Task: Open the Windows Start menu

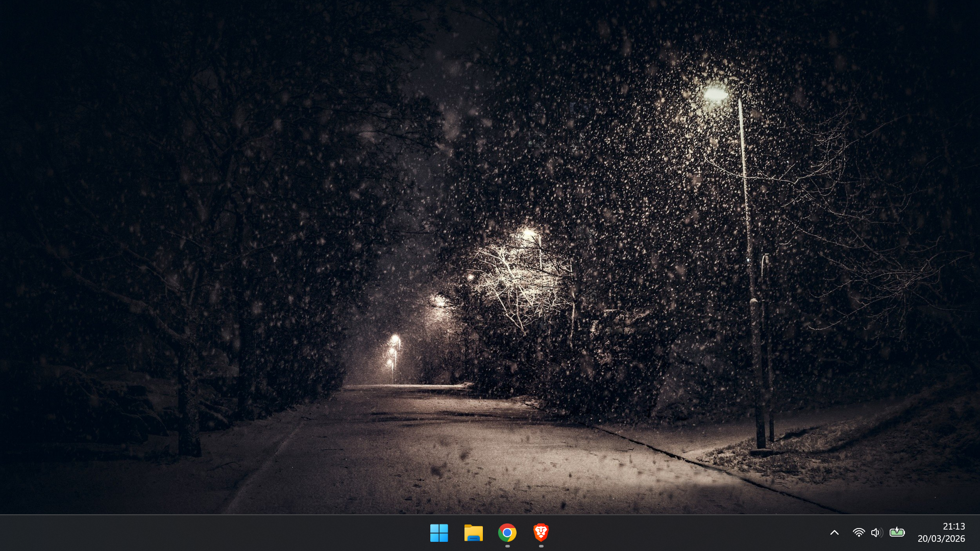Action: 439,533
